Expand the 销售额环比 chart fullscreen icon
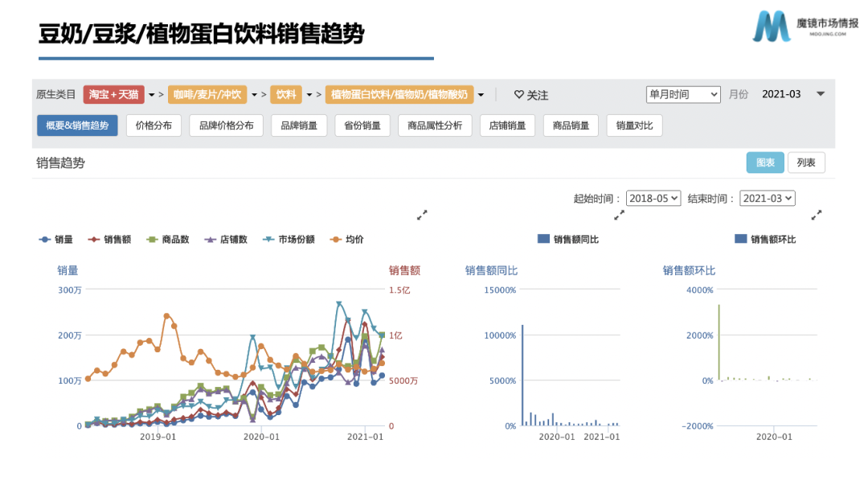The image size is (868, 485). tap(817, 215)
